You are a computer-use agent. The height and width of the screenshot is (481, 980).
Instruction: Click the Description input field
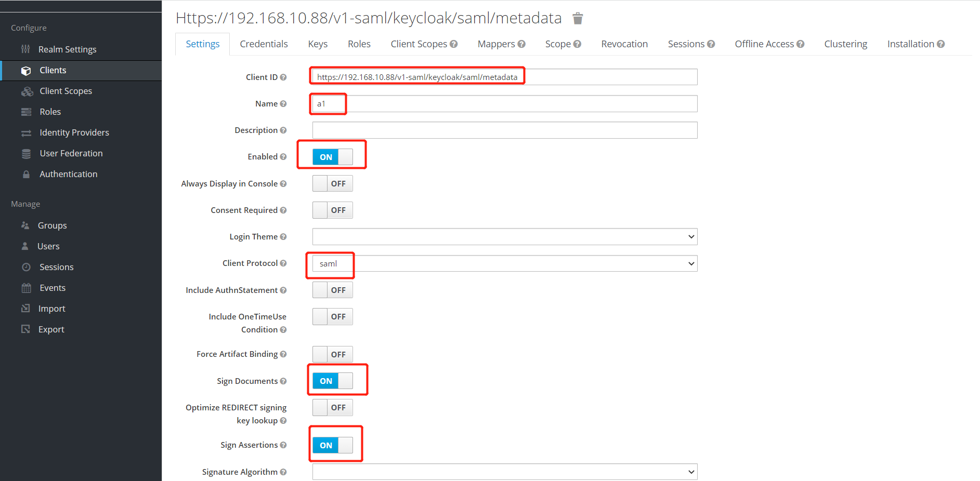pos(505,130)
